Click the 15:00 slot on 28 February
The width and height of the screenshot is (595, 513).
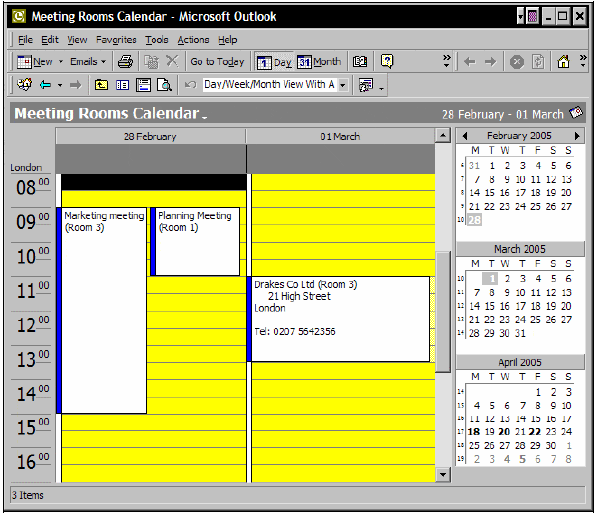(154, 422)
